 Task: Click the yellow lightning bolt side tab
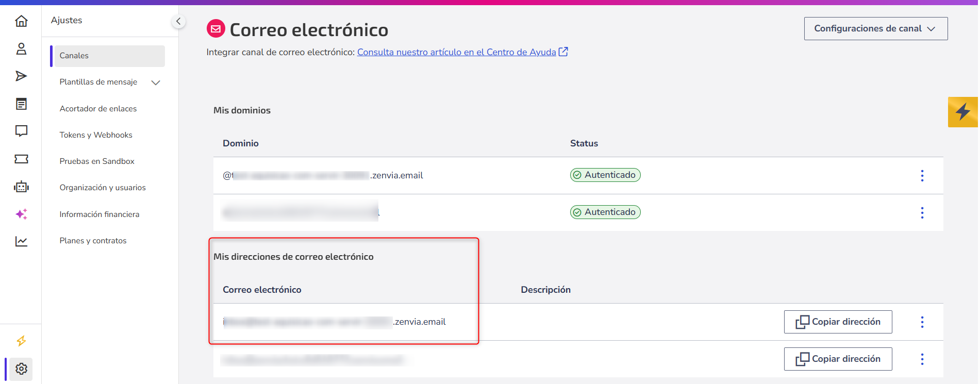963,112
